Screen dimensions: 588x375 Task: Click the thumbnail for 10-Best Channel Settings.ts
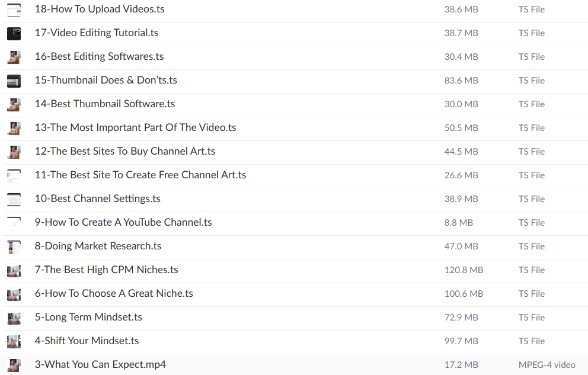pos(14,199)
